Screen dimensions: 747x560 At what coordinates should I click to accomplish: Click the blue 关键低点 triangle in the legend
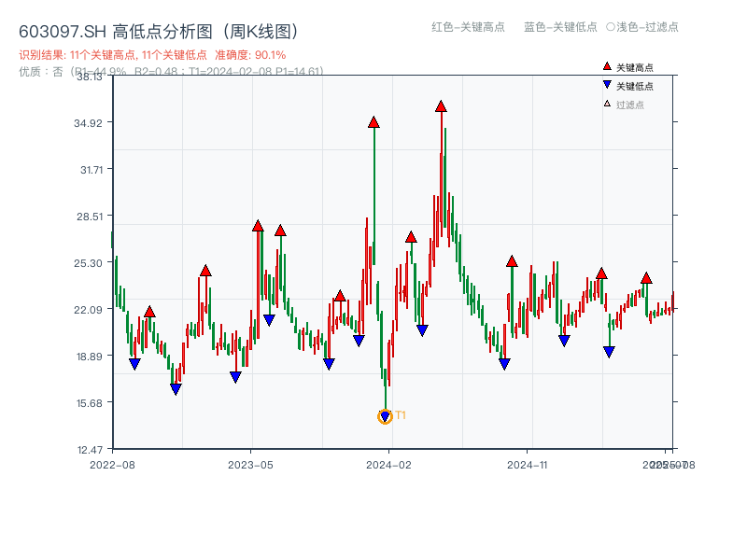click(x=606, y=84)
